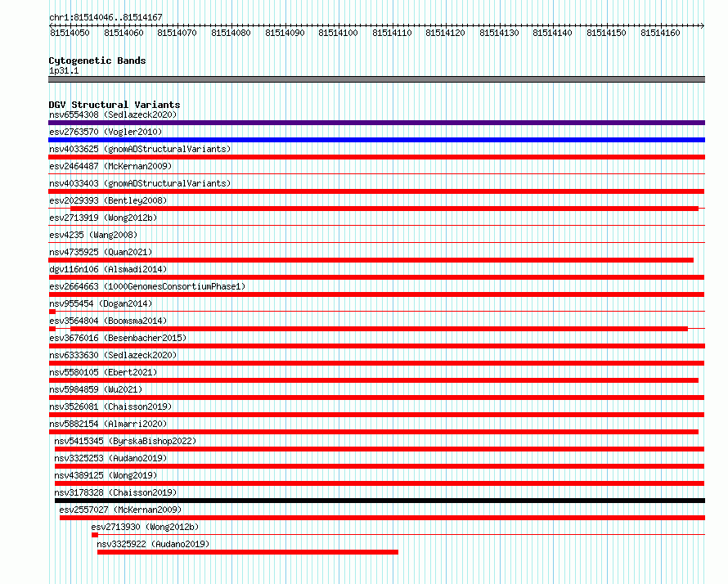The width and height of the screenshot is (728, 584).
Task: Click ruler position 81514080
Action: 231,33
